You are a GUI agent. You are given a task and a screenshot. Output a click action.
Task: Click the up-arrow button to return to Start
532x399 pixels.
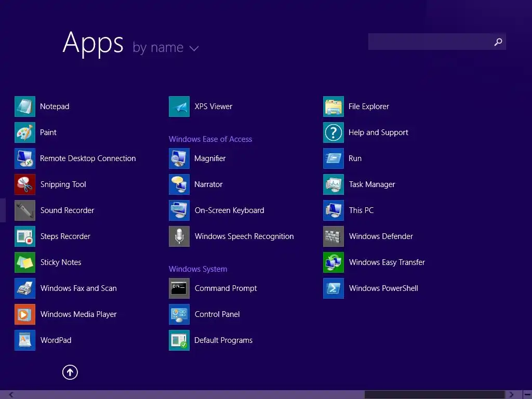(70, 372)
